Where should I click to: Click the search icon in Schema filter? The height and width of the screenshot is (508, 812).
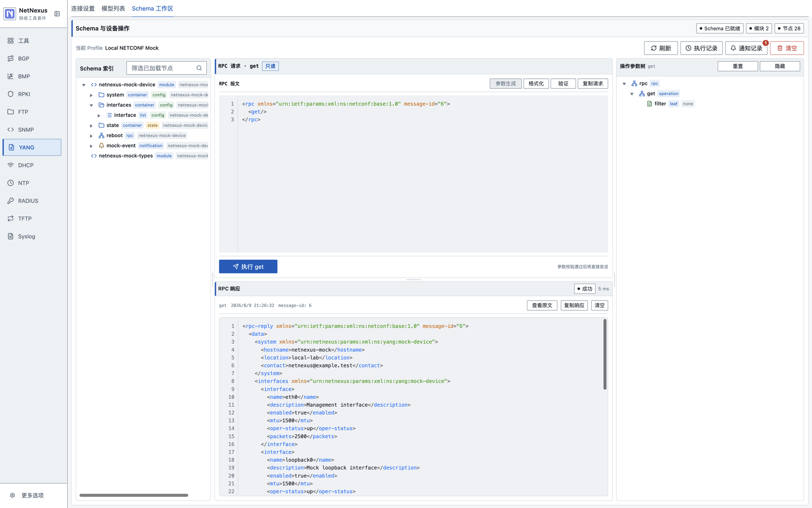pyautogui.click(x=199, y=68)
